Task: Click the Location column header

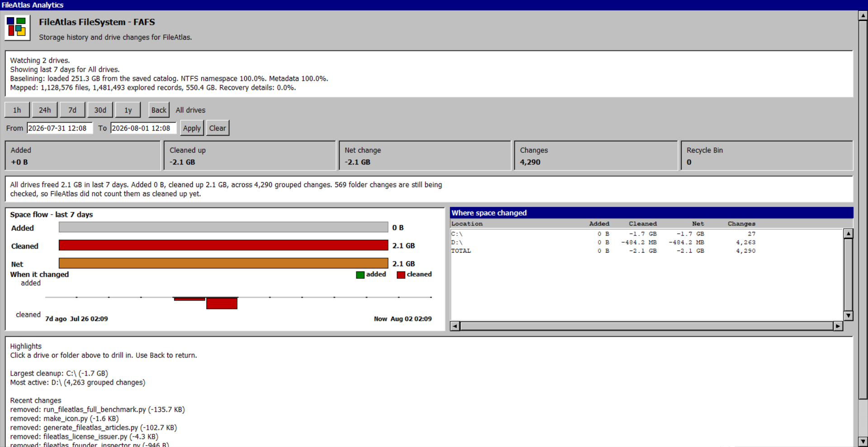Action: 467,224
